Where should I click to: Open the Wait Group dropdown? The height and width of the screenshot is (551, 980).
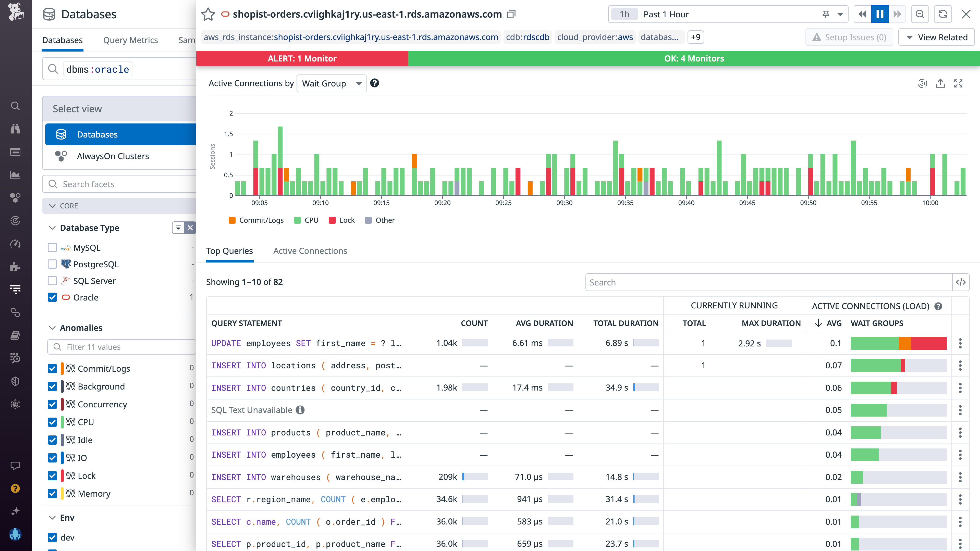[x=331, y=83]
